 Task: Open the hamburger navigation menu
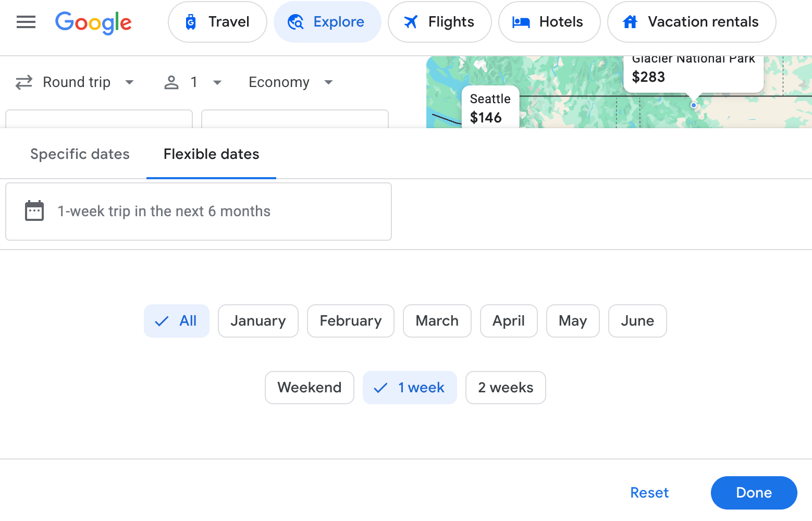26,22
